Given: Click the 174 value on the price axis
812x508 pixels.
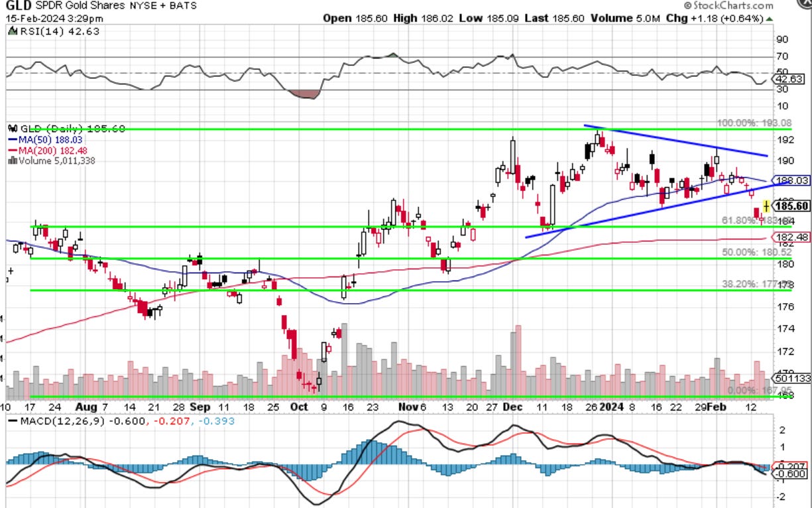Looking at the screenshot, I should point(784,328).
